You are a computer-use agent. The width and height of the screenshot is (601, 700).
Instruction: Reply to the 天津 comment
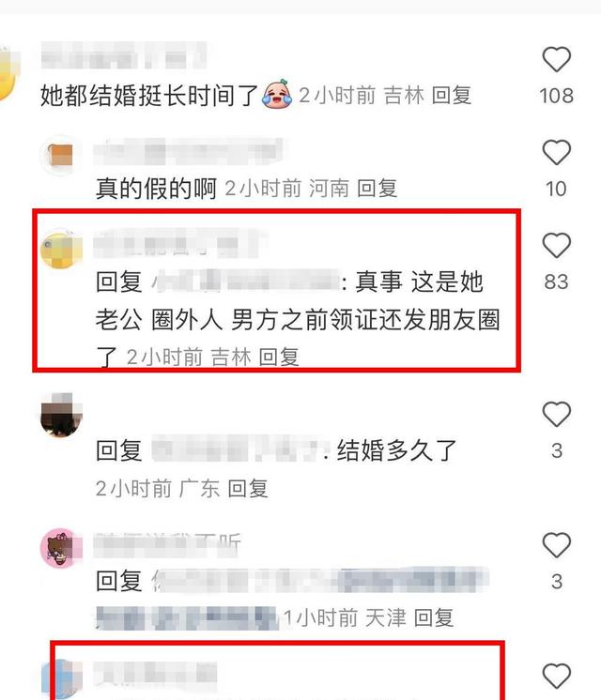pyautogui.click(x=434, y=618)
